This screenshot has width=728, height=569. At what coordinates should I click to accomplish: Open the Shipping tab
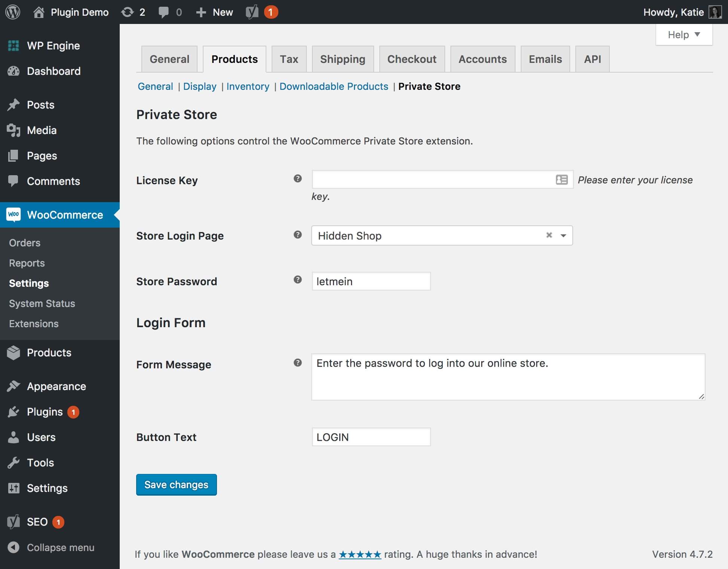343,59
